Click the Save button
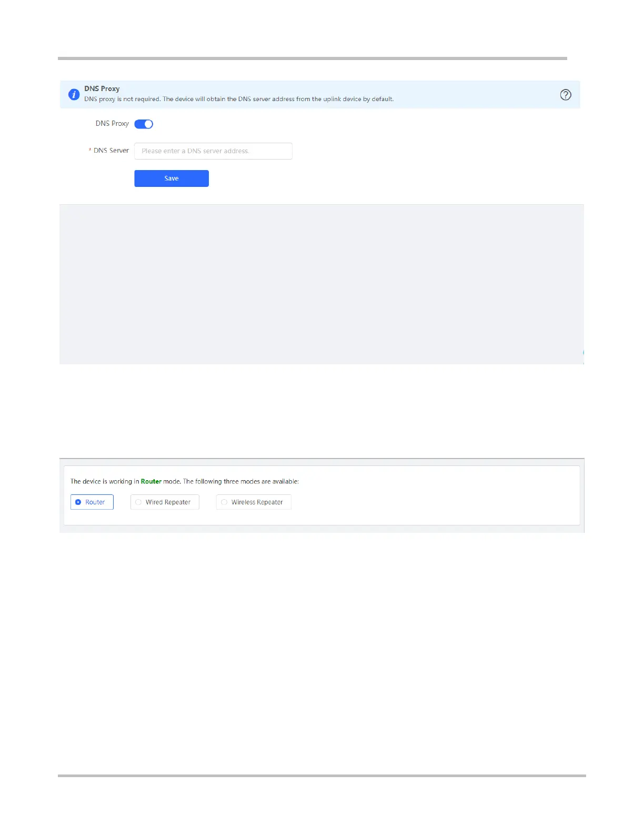The image size is (644, 834). 172,178
